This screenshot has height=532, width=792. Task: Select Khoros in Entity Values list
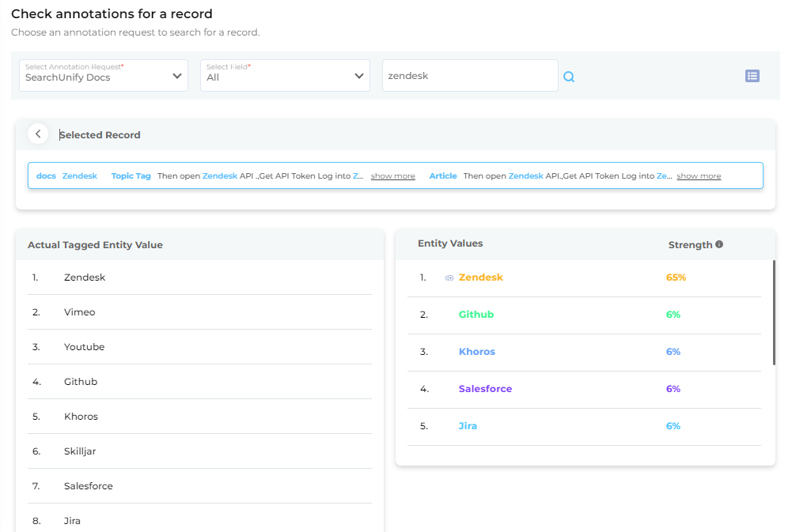click(477, 351)
